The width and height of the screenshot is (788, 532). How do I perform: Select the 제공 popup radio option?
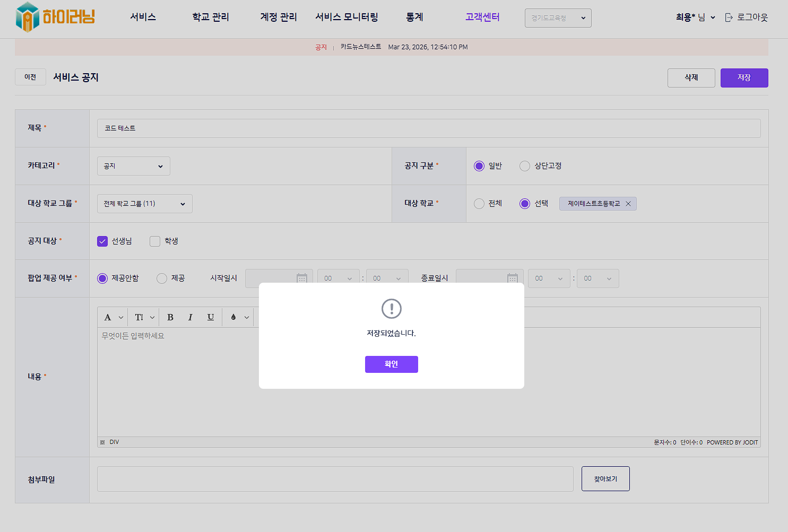pos(162,278)
